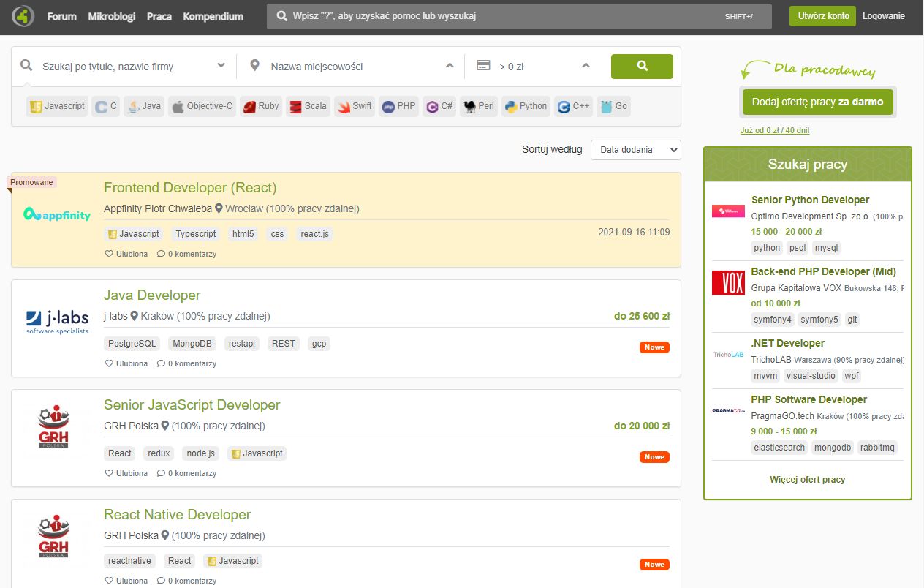Open the VOX logo in sidebar
This screenshot has width=924, height=588.
click(728, 283)
